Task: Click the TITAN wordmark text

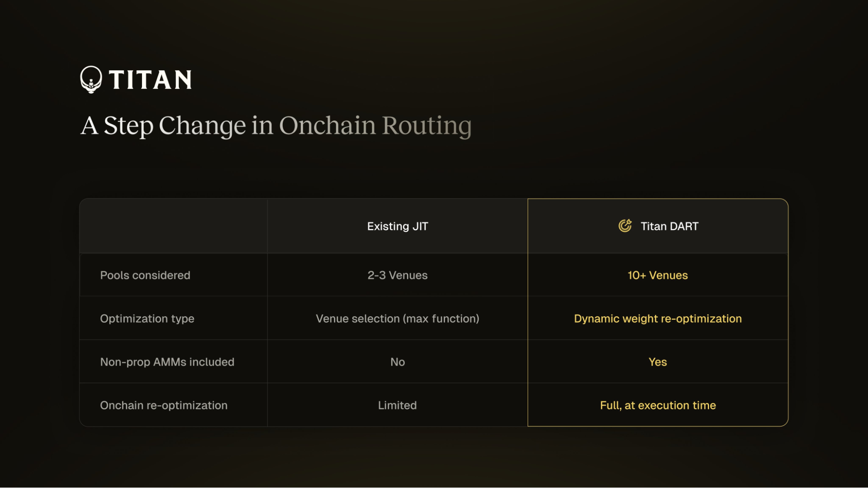Action: click(150, 80)
